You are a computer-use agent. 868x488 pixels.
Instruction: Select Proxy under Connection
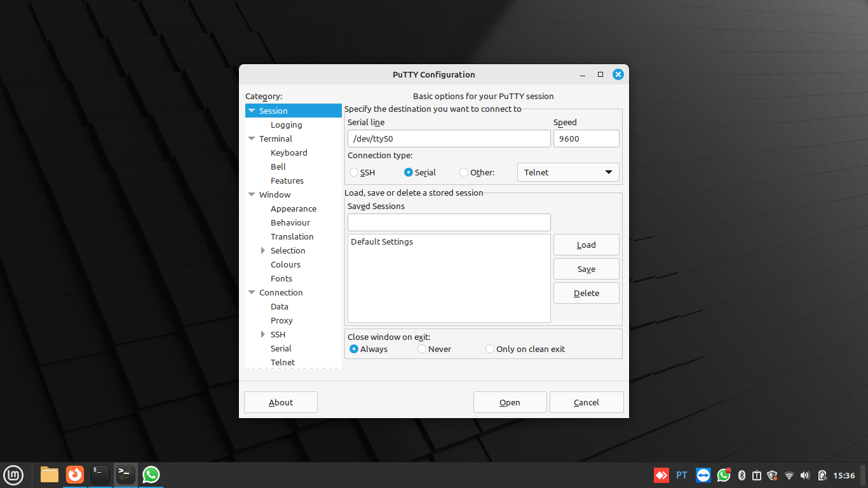pos(281,320)
